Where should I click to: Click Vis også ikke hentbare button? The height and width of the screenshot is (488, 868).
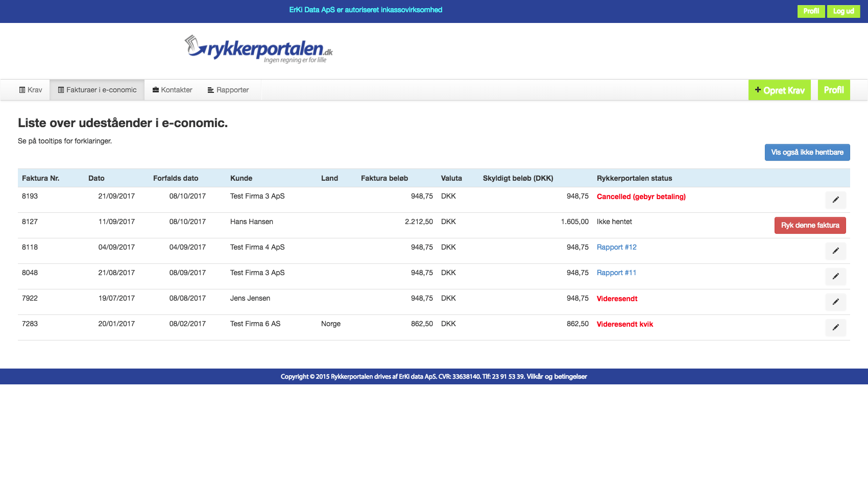click(x=807, y=152)
